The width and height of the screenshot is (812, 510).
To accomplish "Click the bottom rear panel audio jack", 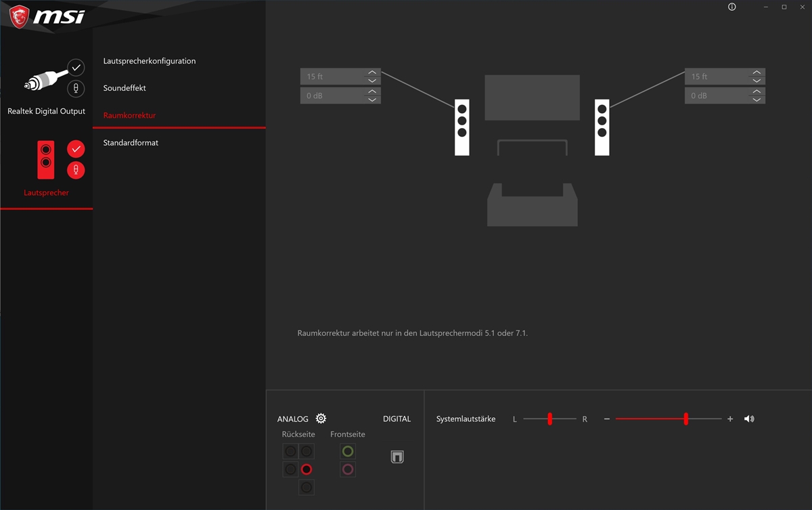I will pos(307,488).
